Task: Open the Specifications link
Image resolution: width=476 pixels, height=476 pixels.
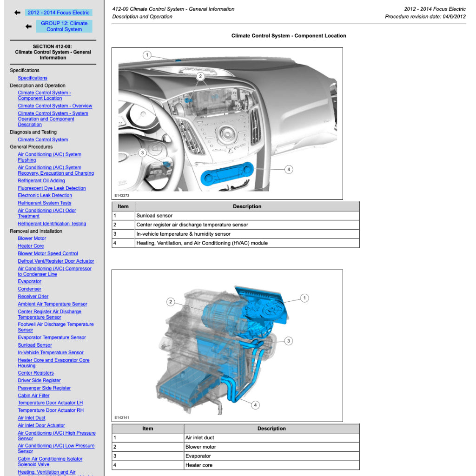Action: coord(33,78)
